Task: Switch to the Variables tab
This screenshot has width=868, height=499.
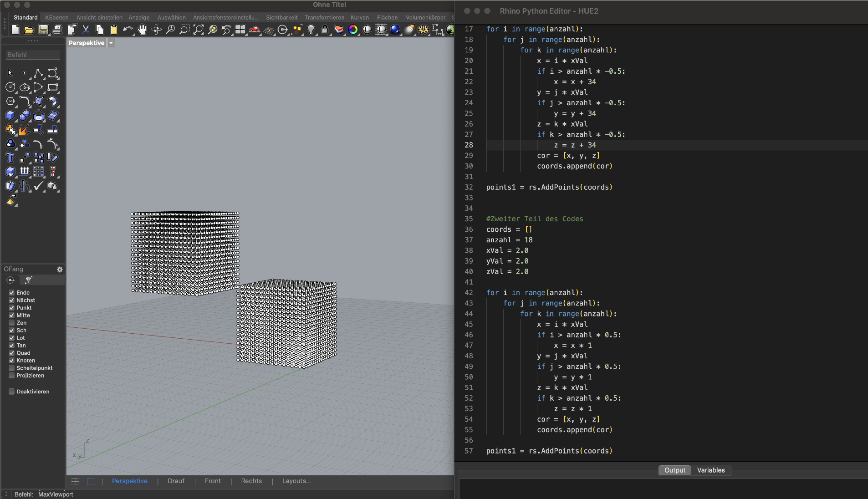Action: point(711,470)
